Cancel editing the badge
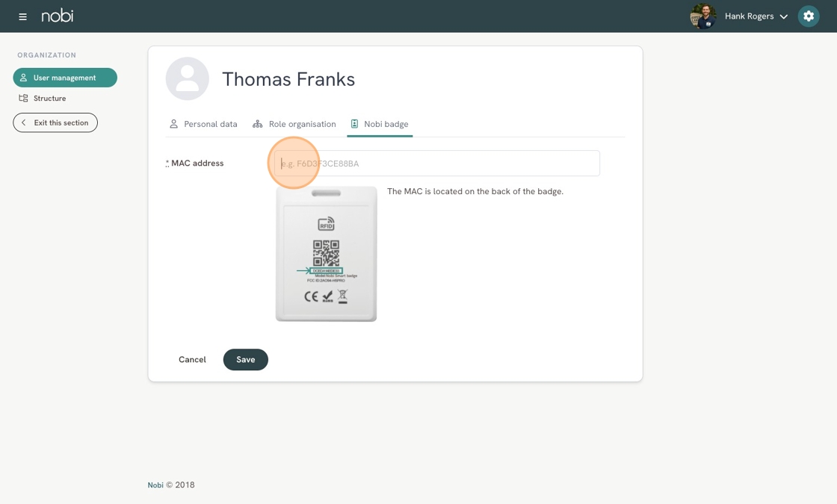 coord(192,360)
